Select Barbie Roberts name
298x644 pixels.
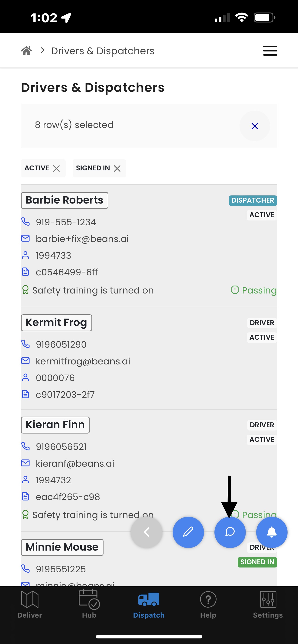tap(65, 200)
